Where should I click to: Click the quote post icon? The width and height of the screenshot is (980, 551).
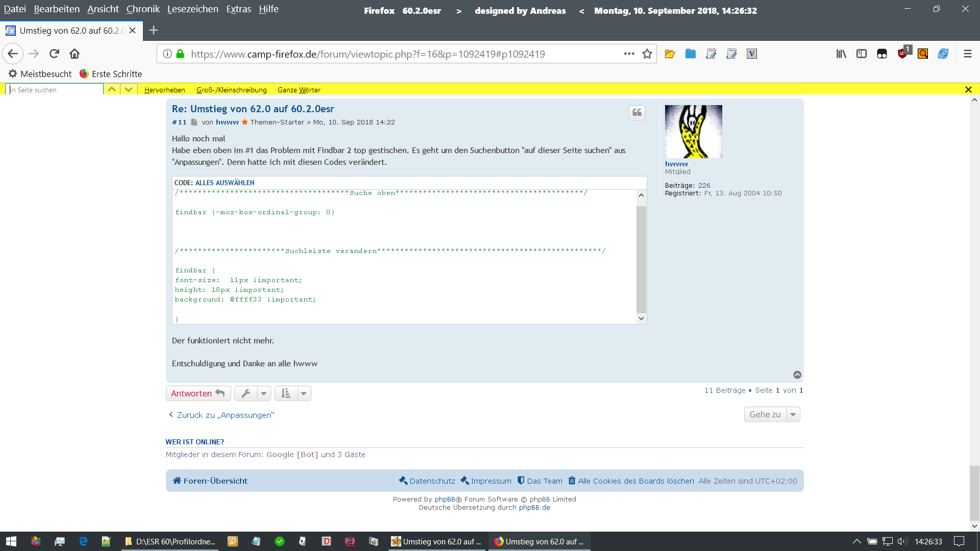tap(636, 113)
